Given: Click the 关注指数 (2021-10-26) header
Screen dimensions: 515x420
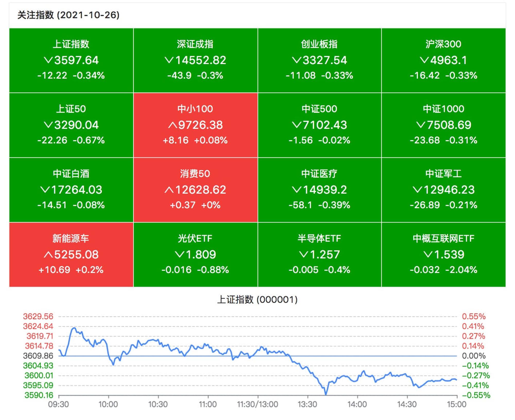Looking at the screenshot, I should (x=68, y=15).
